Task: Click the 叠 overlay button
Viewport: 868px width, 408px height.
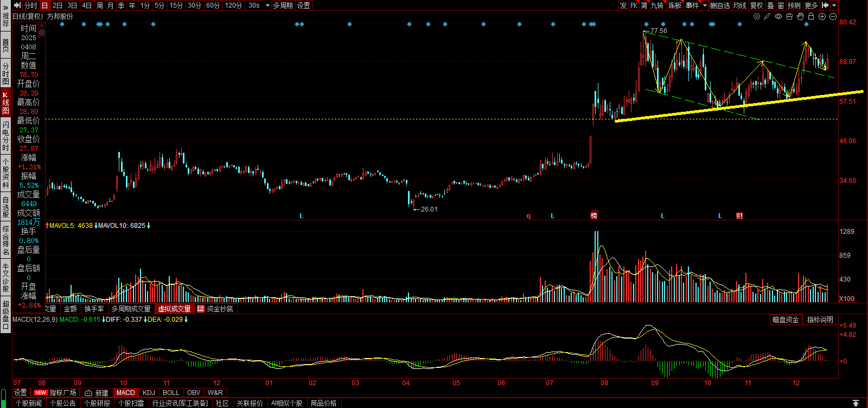Action: coord(770,5)
